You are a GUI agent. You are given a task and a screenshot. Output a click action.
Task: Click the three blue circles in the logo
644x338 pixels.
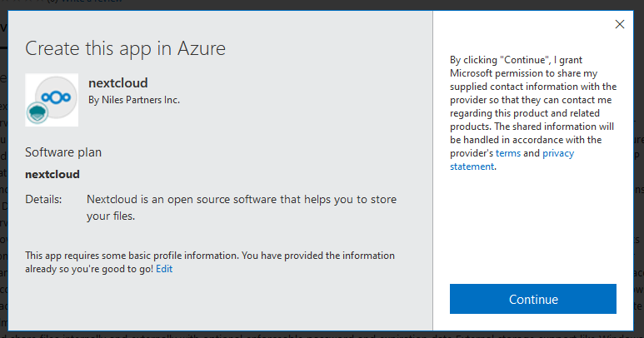click(x=54, y=97)
